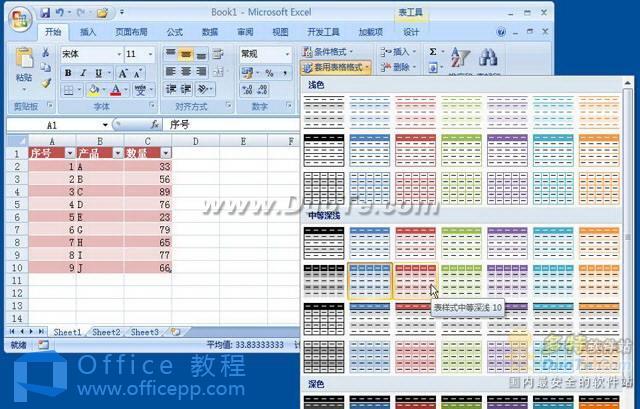Apply comma style number format
Screen dimensions: 640x409
(x=284, y=73)
